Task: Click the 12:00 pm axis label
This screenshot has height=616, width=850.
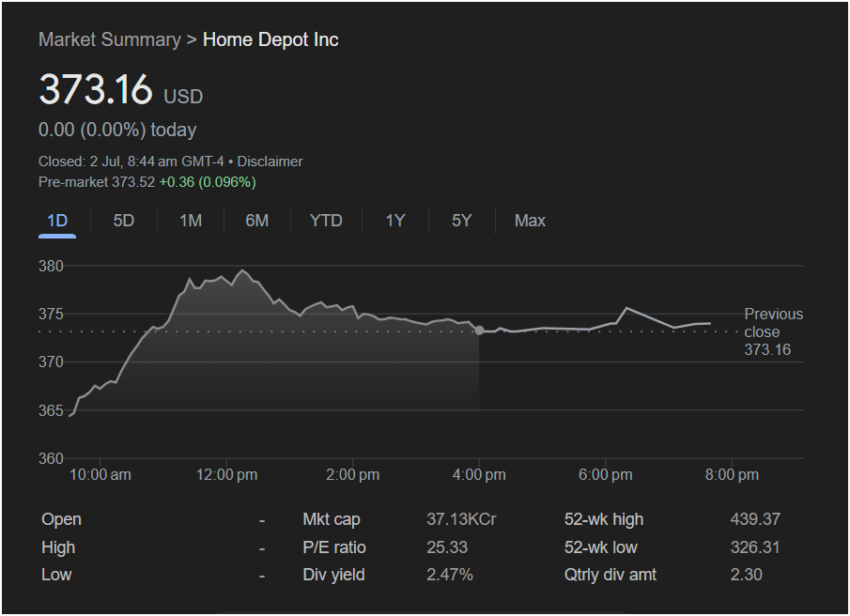Action: coord(226,475)
